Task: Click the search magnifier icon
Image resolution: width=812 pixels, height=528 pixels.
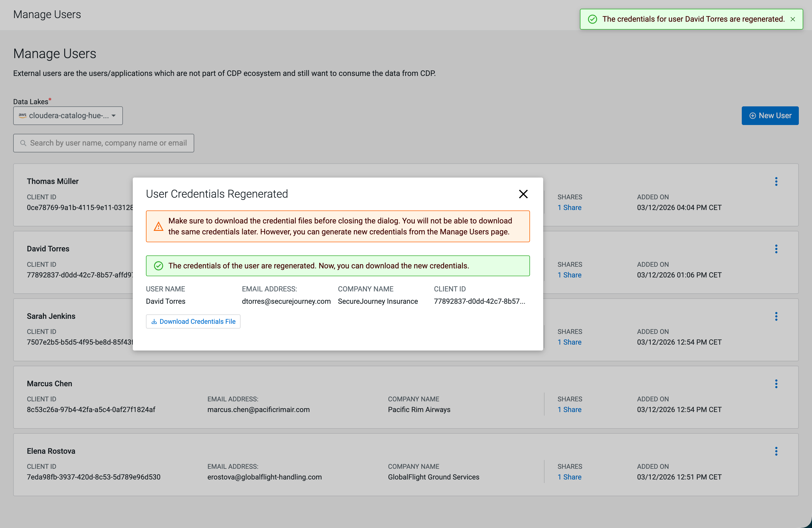Action: click(23, 143)
